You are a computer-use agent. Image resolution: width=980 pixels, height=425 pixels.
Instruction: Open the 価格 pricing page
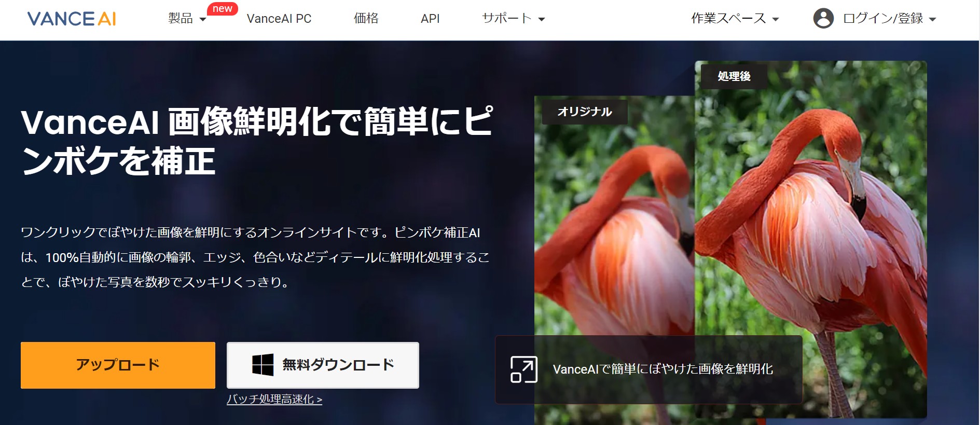pos(366,19)
